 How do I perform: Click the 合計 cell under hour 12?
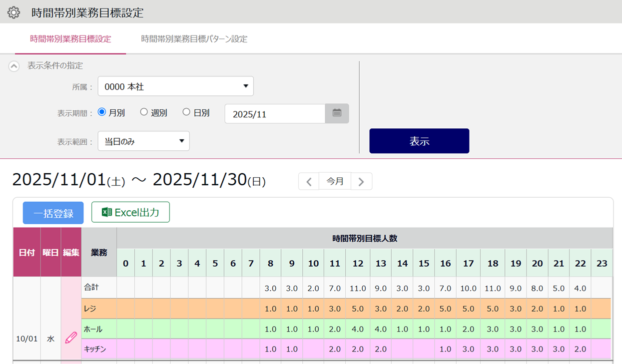[x=358, y=288]
